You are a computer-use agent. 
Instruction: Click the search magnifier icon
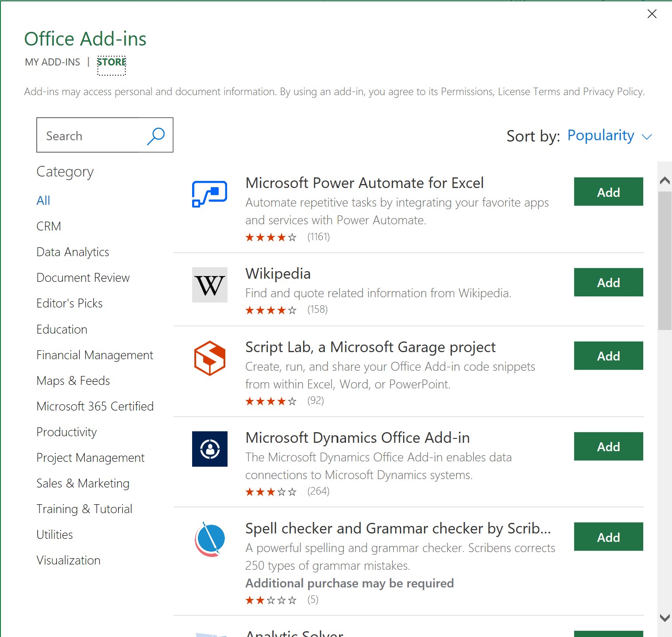tap(156, 136)
